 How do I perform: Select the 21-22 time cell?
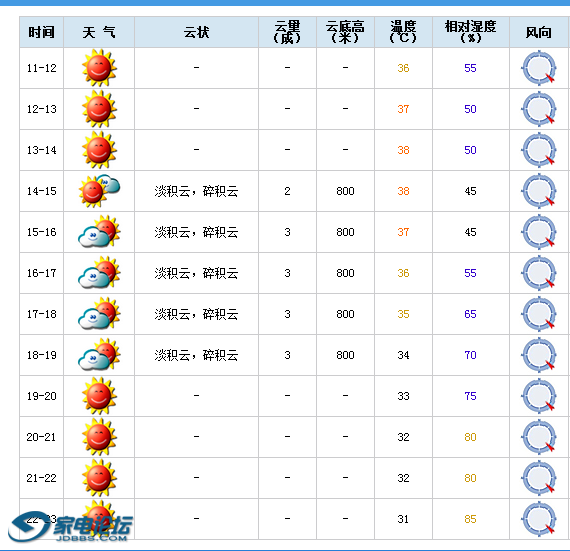41,478
